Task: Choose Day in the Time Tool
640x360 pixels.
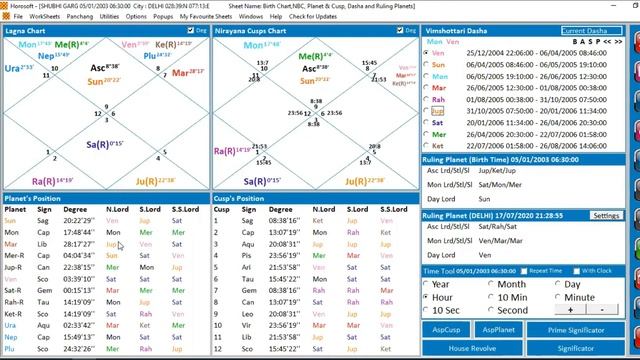Action: click(558, 284)
